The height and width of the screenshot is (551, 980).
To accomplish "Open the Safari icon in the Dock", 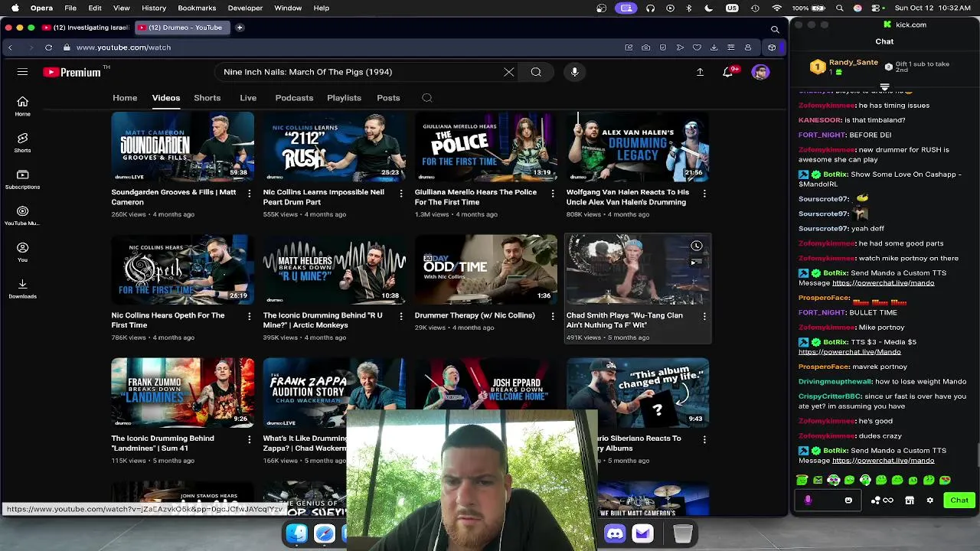I will click(325, 533).
